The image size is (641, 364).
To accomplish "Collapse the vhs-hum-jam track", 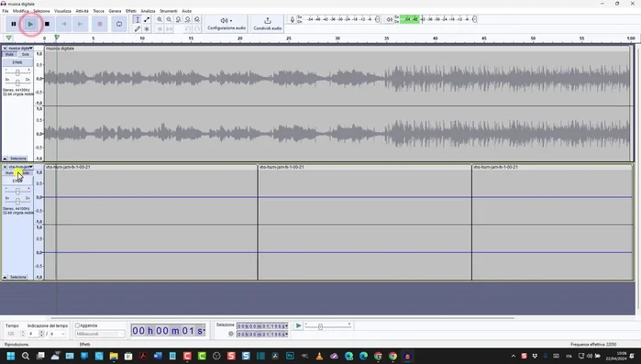I will 5,278.
